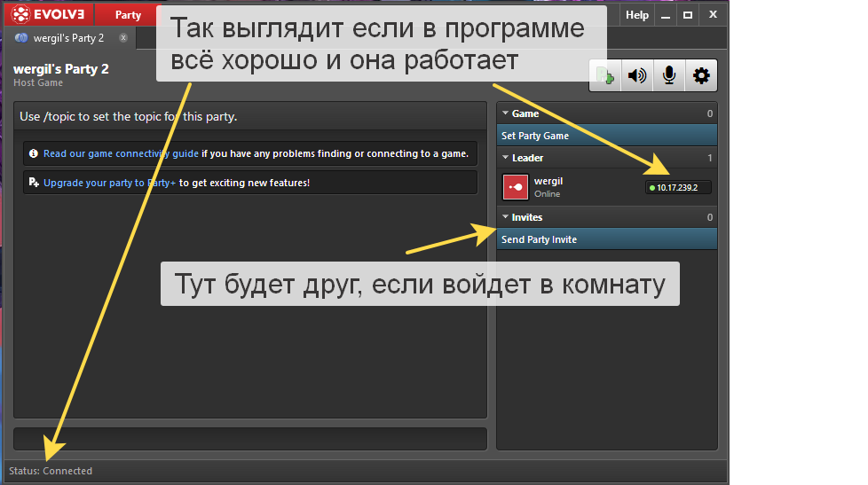Select the wergil's Party 2 tab
868x485 pixels.
point(68,37)
